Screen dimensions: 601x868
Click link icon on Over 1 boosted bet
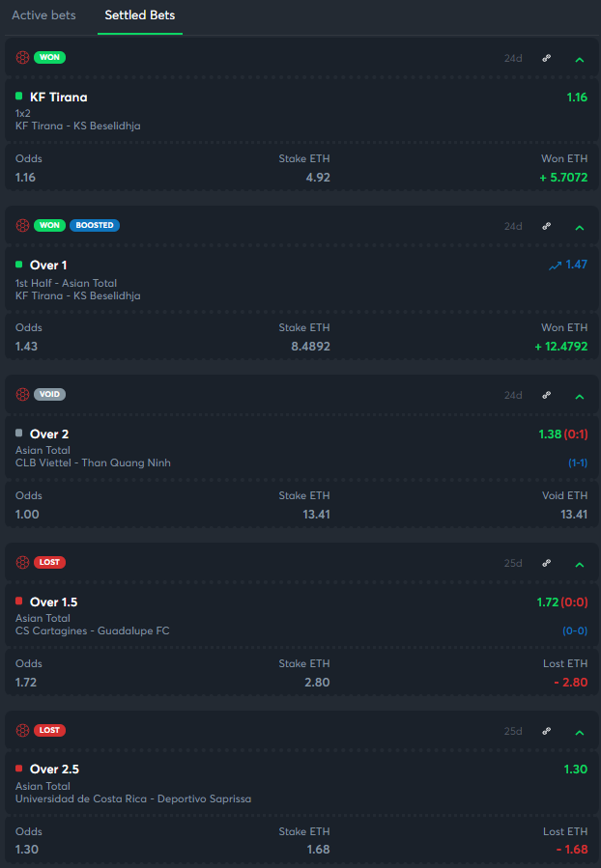point(546,226)
